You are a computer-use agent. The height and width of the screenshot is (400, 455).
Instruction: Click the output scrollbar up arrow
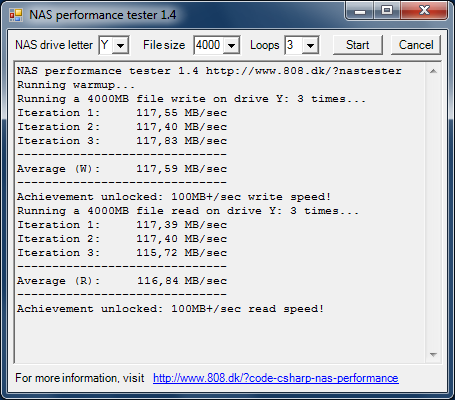click(x=433, y=71)
